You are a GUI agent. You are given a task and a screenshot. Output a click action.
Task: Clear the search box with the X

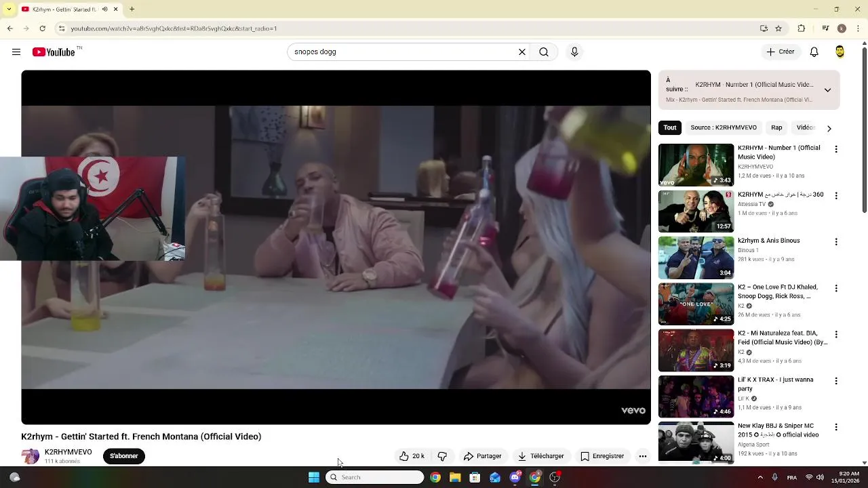522,52
